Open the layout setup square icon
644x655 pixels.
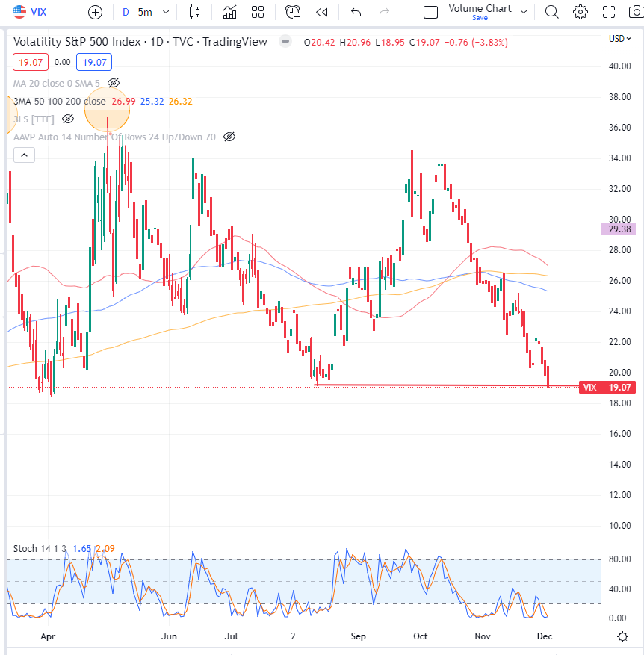pos(430,13)
